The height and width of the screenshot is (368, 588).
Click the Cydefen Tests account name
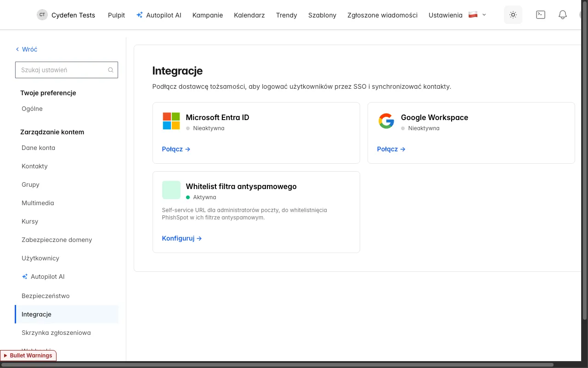(73, 15)
